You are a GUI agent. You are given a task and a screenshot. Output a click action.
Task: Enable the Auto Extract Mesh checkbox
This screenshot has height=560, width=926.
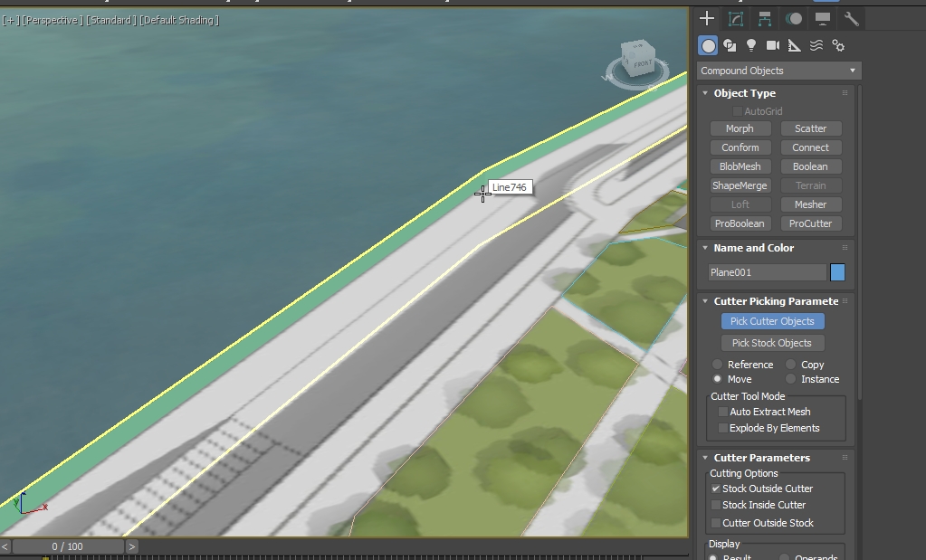722,412
